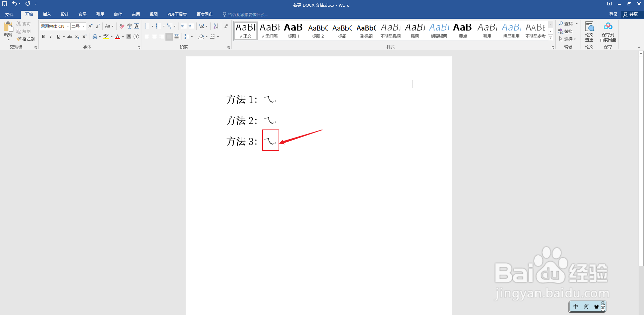Open the font name dropdown
Screen dimensions: 644x315
click(68, 26)
